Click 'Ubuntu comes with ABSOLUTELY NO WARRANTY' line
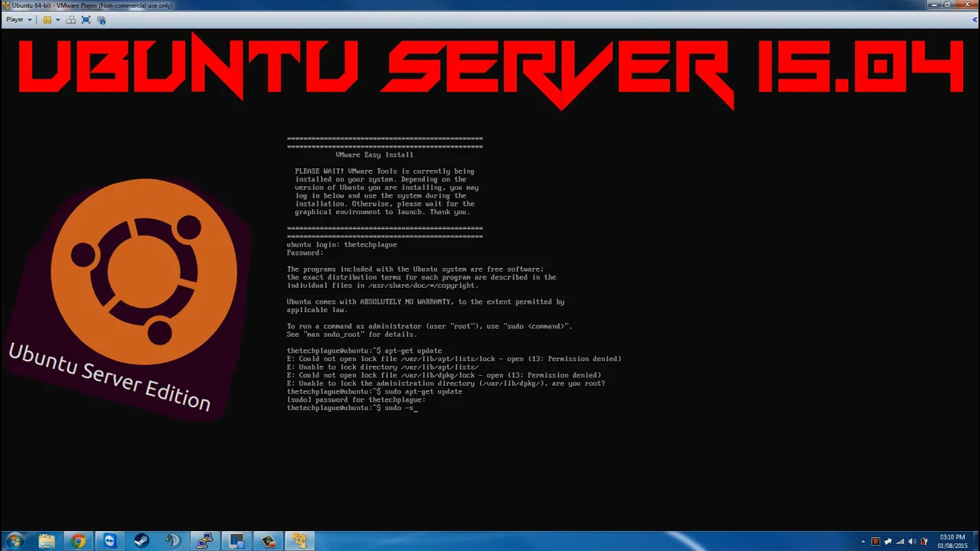980x551 pixels. (x=425, y=302)
